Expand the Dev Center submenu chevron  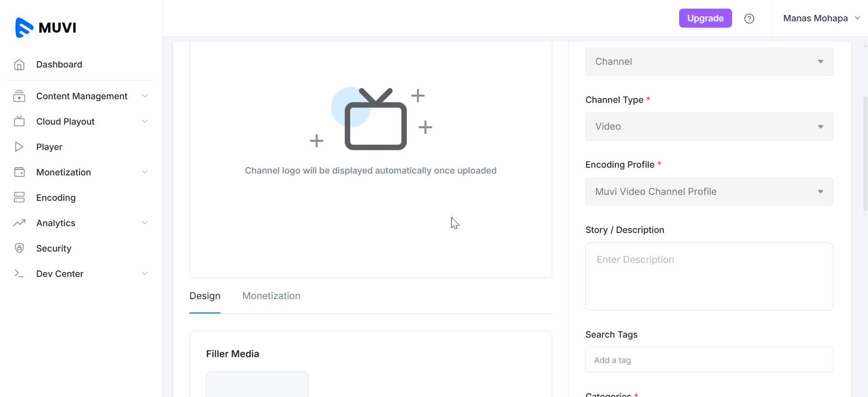pyautogui.click(x=145, y=274)
